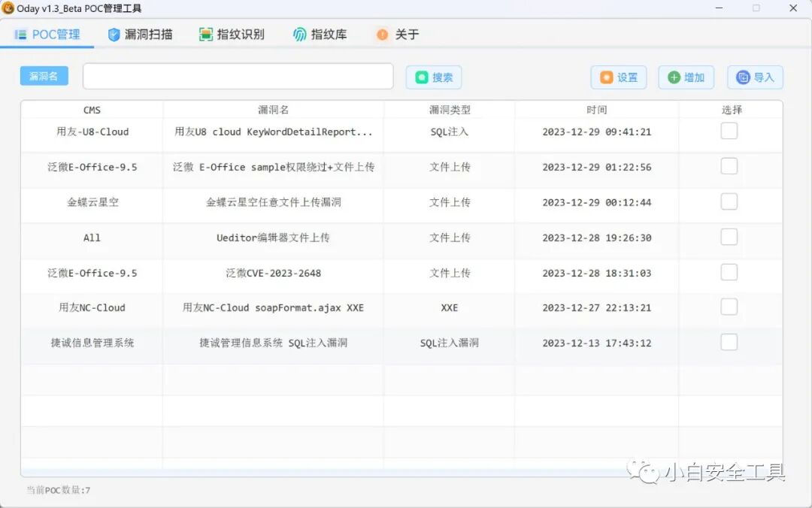The image size is (812, 508).
Task: Switch to the 漏洞扫描 tab
Action: 140,35
